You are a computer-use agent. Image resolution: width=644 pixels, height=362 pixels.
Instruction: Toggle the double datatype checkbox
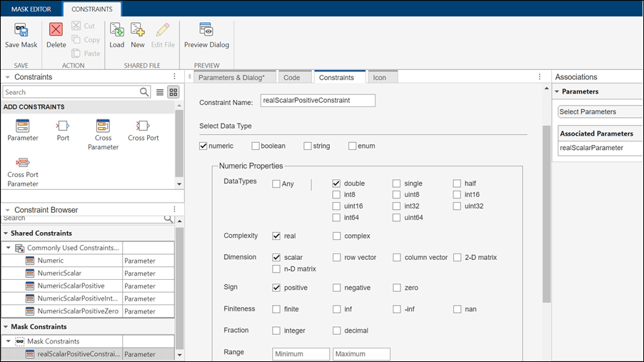point(336,183)
